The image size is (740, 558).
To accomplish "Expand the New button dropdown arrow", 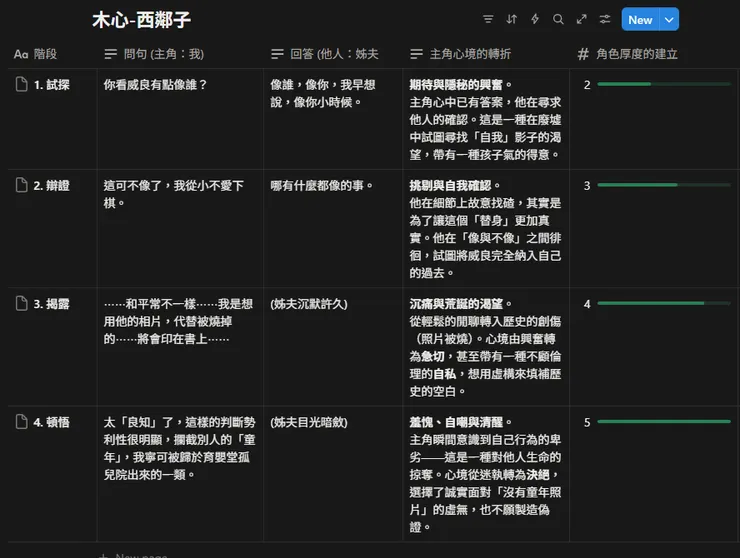I will (x=669, y=19).
